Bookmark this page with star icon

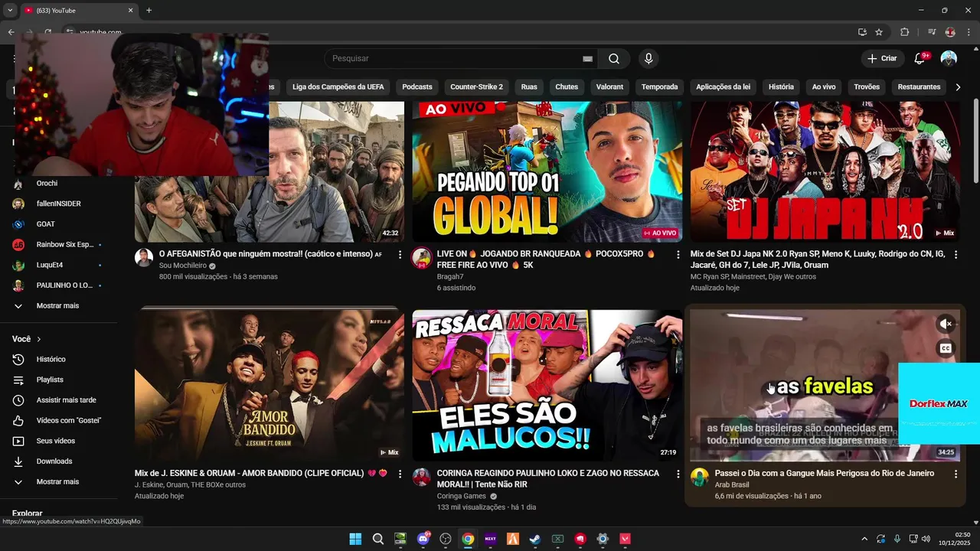[x=879, y=32]
